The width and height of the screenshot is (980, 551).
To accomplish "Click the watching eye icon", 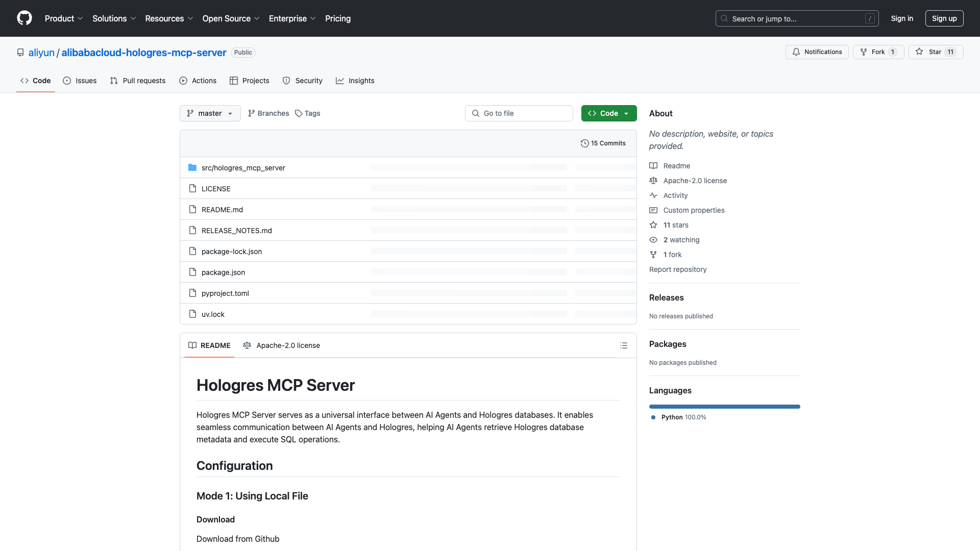I will click(x=653, y=240).
